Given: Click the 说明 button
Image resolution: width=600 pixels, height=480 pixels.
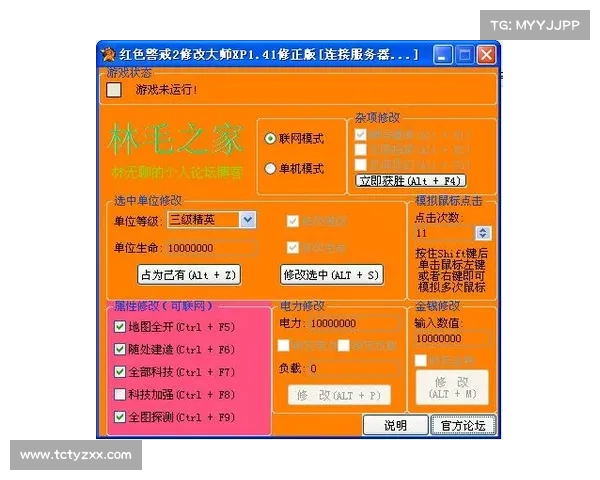Looking at the screenshot, I should point(395,425).
